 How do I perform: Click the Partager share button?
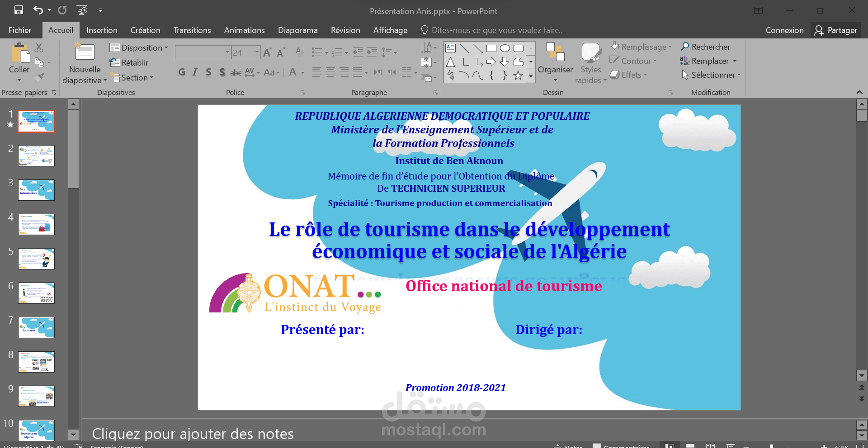tap(836, 30)
